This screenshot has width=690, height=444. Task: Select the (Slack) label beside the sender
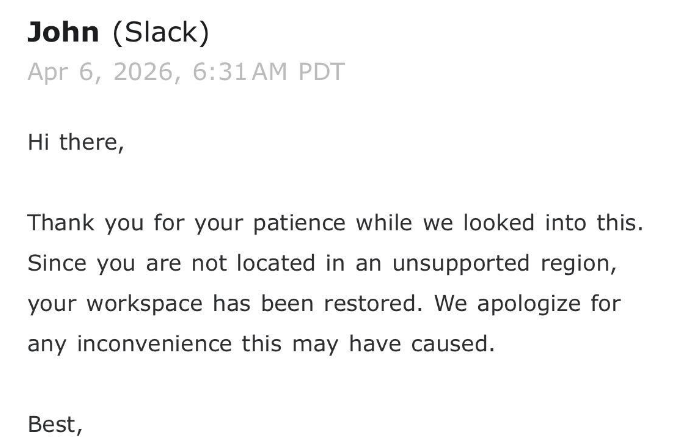click(160, 32)
